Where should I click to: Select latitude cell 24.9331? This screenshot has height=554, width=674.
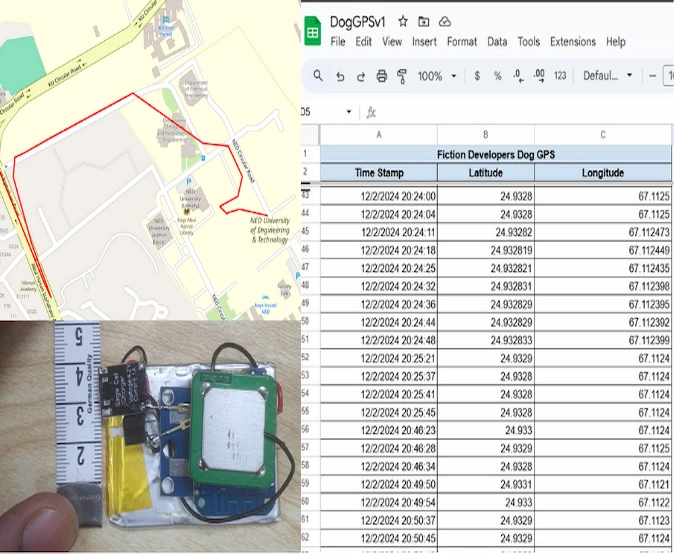click(x=486, y=484)
